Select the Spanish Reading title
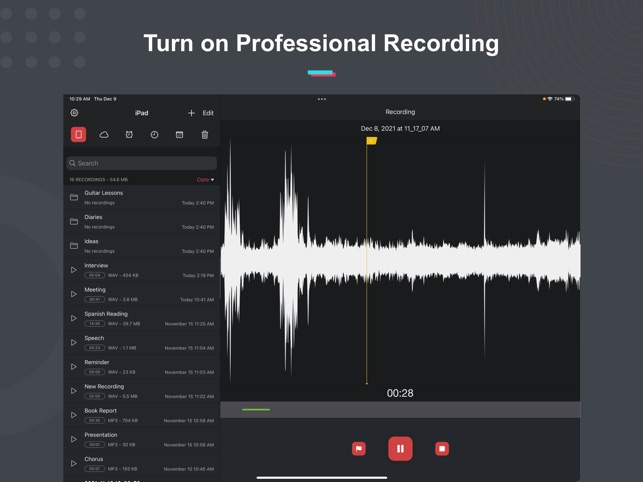The height and width of the screenshot is (482, 643). click(x=106, y=314)
